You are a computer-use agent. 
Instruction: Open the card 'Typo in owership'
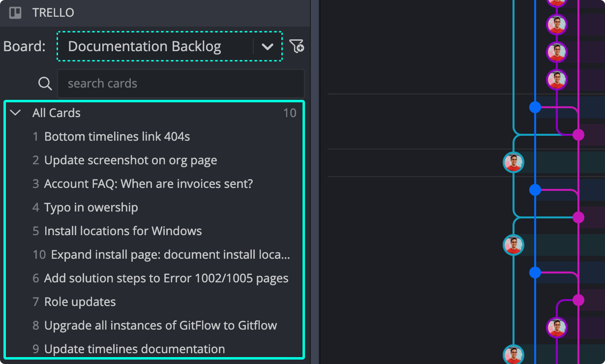[91, 207]
